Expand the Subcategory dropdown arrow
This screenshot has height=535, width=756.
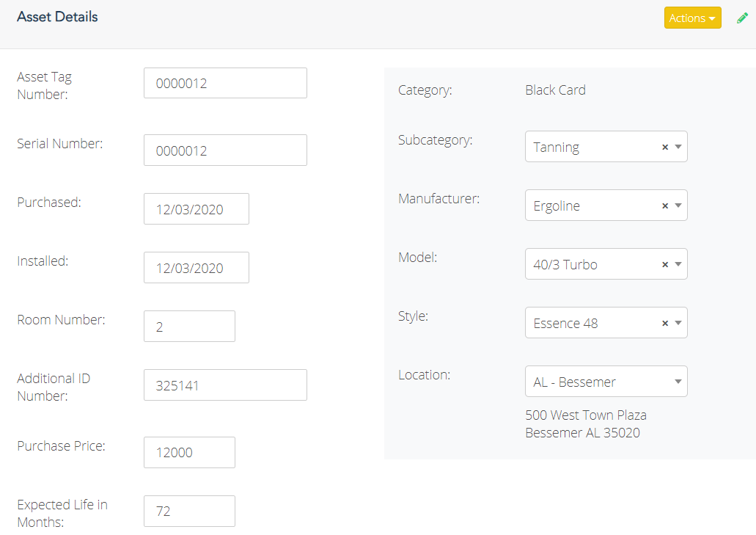pos(678,147)
